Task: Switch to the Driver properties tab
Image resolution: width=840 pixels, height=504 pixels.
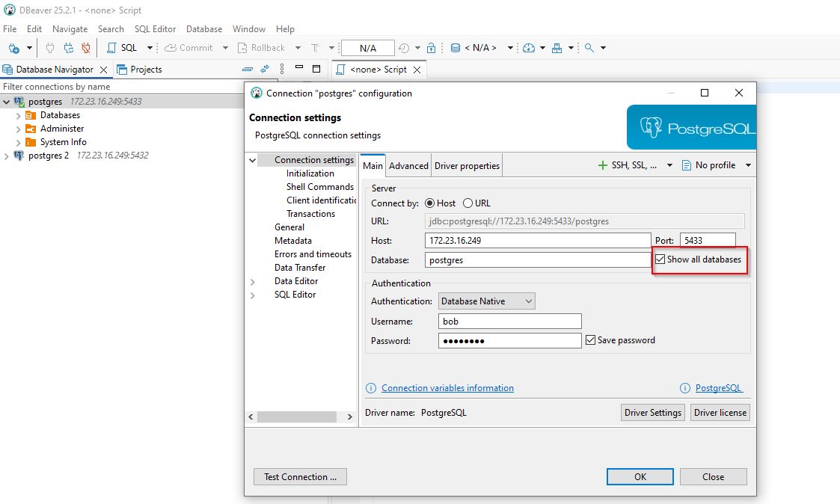Action: [x=467, y=166]
